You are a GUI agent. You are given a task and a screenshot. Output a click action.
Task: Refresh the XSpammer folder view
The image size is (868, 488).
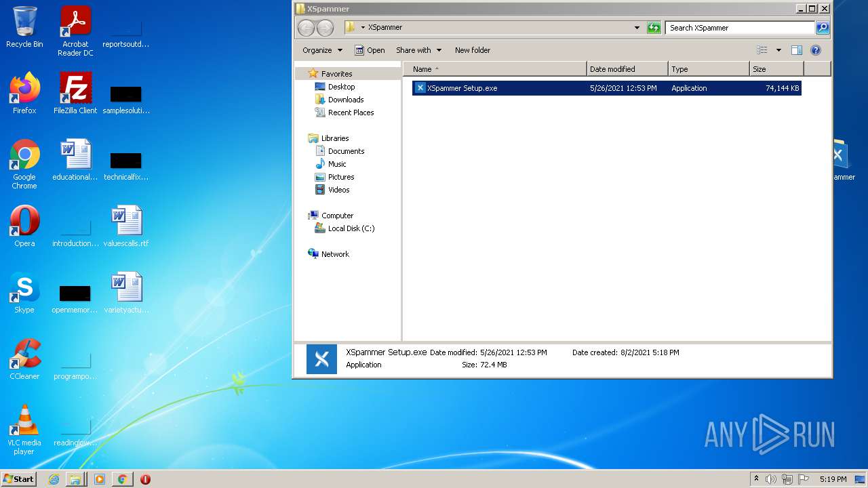point(654,28)
